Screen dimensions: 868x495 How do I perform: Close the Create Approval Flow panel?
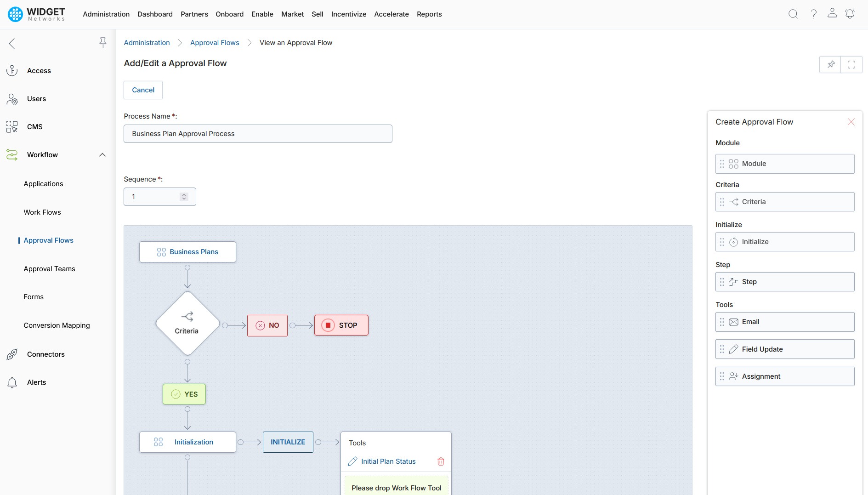tap(851, 122)
